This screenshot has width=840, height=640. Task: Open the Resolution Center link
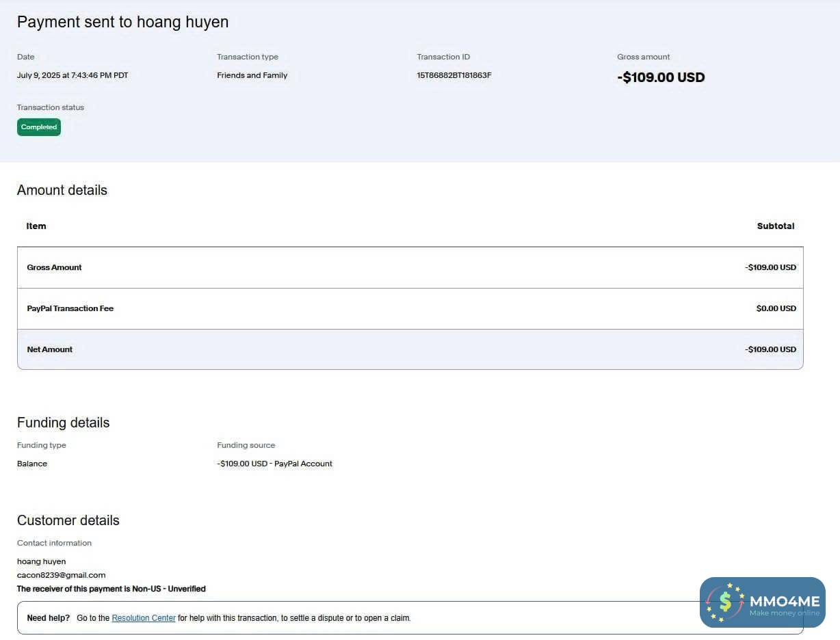tap(144, 618)
